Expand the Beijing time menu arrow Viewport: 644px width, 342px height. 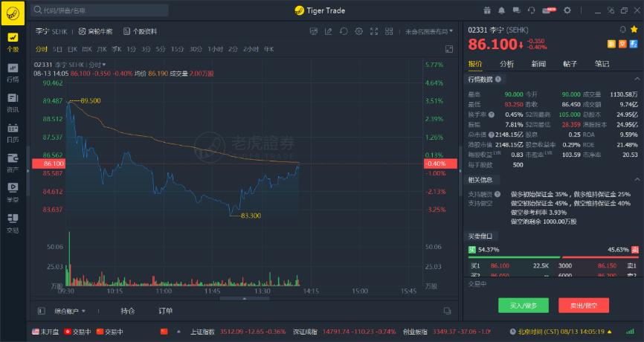click(x=610, y=332)
